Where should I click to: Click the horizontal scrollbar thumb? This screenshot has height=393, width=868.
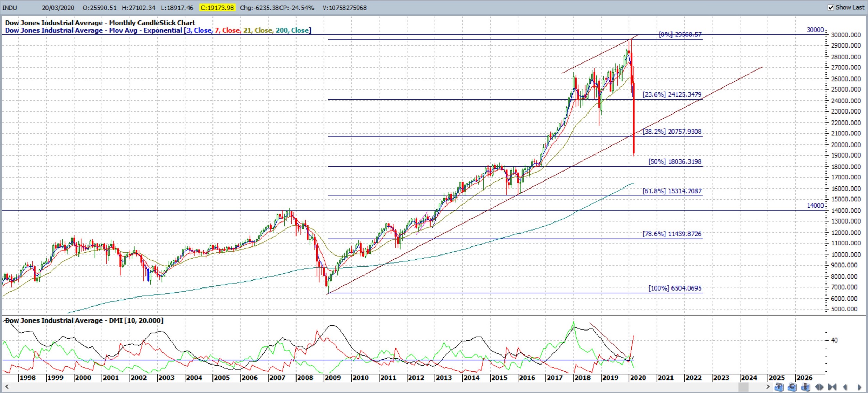[x=743, y=387]
